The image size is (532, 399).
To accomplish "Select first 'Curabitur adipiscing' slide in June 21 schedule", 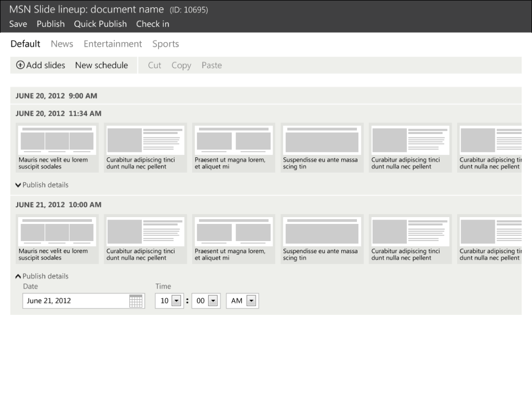I will pos(145,239).
